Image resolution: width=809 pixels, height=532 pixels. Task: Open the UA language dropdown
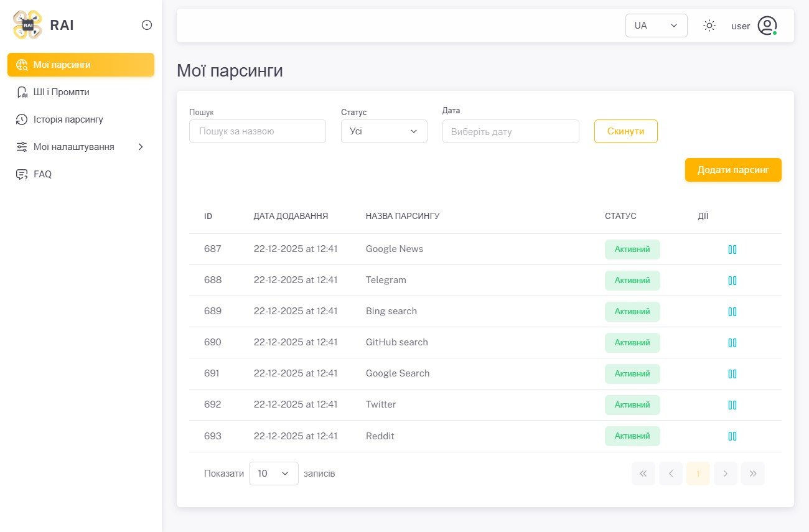coord(656,25)
